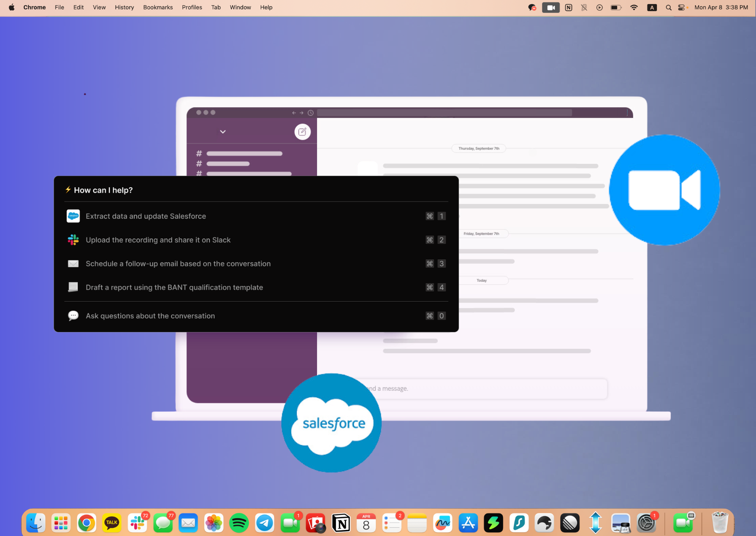Click the input source indicator in menu bar

(x=652, y=7)
